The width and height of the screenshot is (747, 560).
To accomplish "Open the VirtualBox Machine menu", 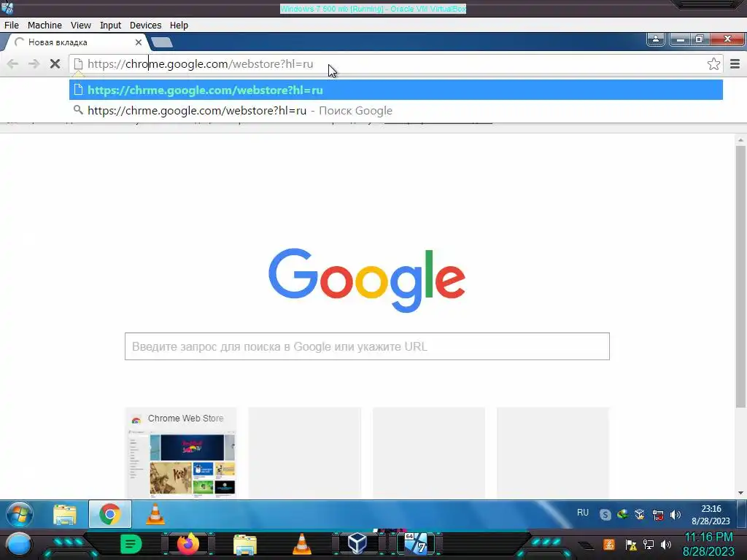I will (44, 26).
